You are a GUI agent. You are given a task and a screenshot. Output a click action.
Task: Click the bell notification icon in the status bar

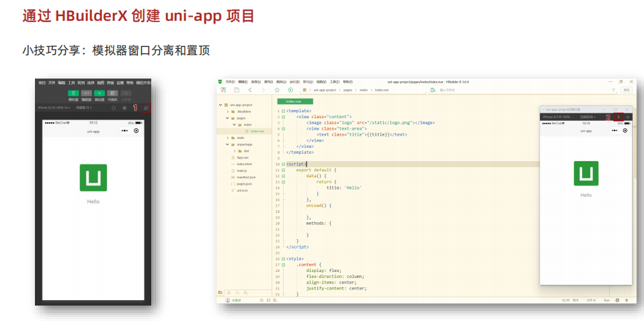click(627, 300)
